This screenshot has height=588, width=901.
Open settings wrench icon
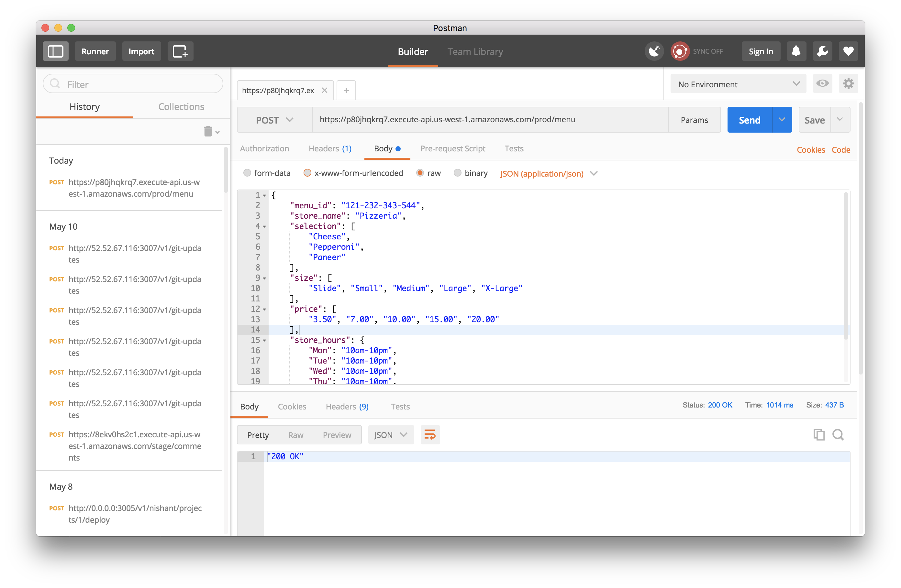point(822,51)
